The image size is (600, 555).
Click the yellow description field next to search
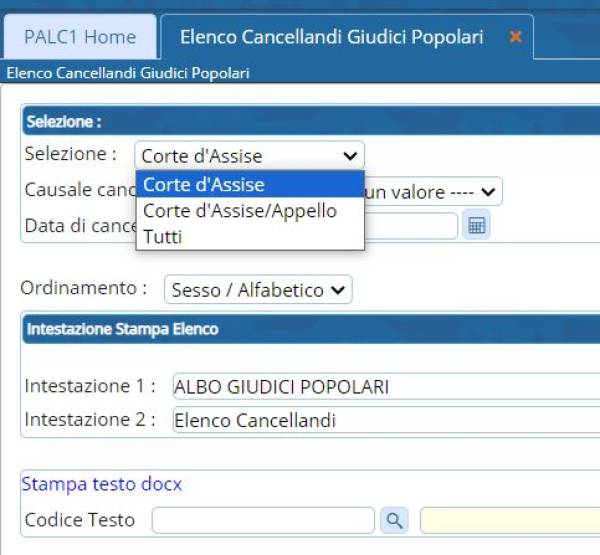510,520
